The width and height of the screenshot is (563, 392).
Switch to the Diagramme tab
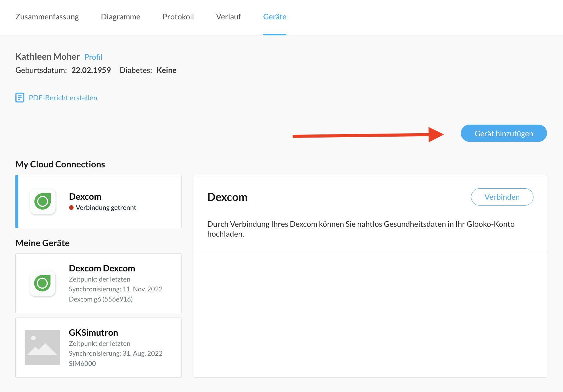point(121,17)
